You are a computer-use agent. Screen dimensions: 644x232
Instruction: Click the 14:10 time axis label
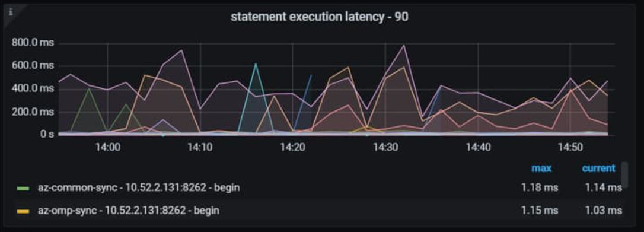point(200,147)
